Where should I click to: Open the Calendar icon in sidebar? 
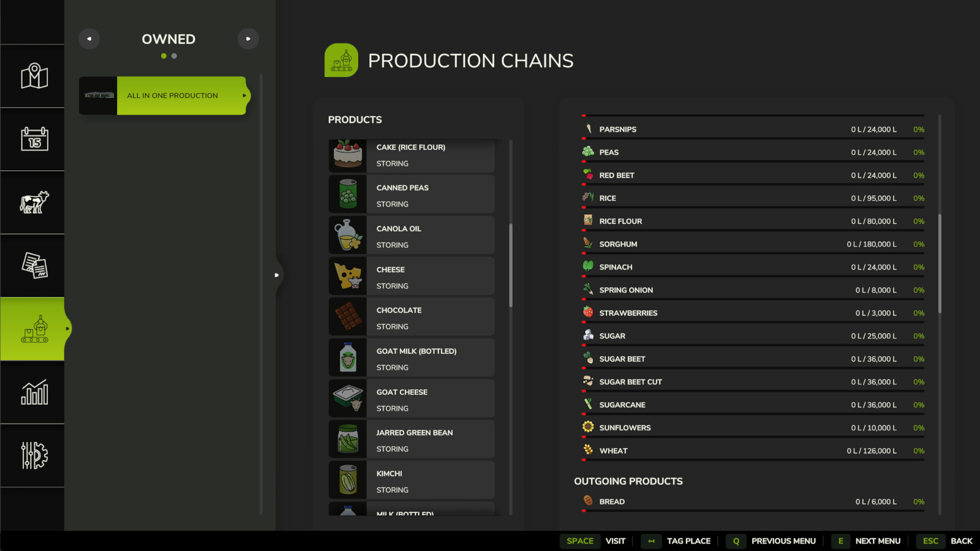(x=32, y=139)
